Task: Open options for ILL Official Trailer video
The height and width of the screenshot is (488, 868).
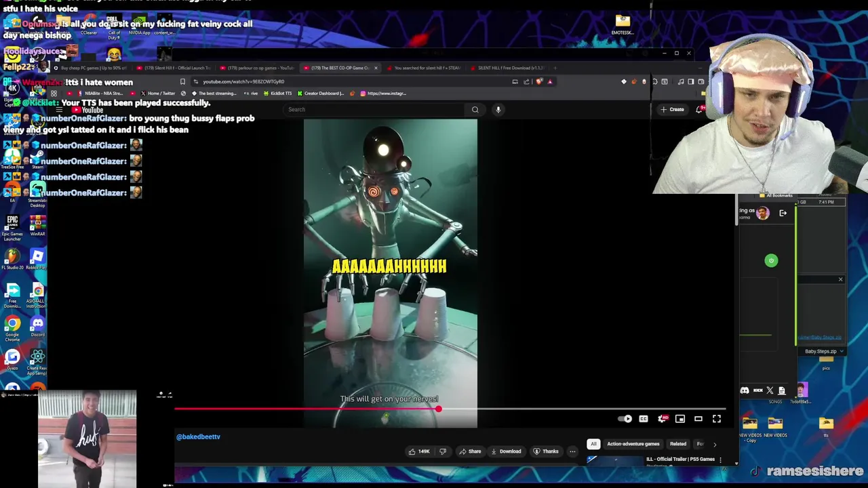Action: pos(720,460)
